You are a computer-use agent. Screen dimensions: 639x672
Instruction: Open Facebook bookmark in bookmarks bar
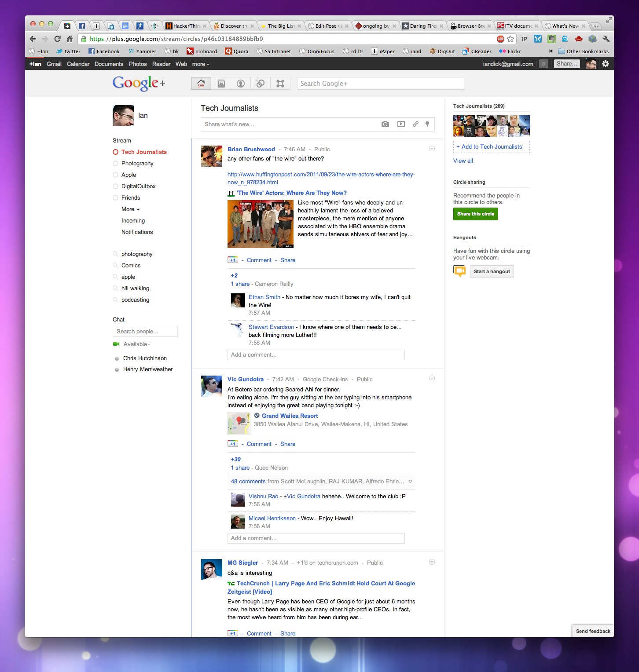click(104, 51)
